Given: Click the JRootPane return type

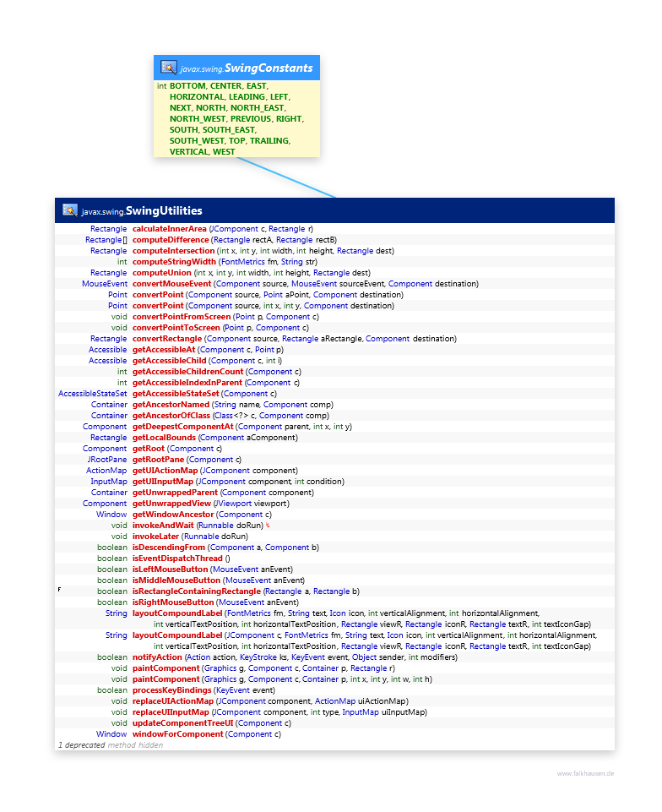Looking at the screenshot, I should [x=107, y=460].
